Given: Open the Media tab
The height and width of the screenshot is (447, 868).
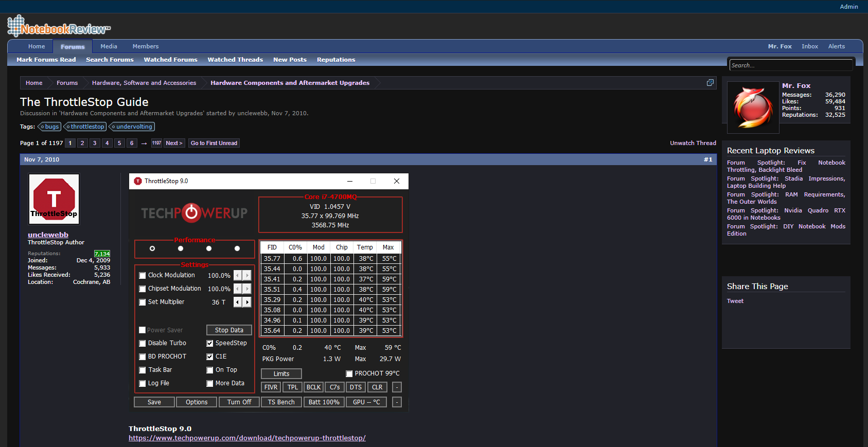Looking at the screenshot, I should 109,46.
